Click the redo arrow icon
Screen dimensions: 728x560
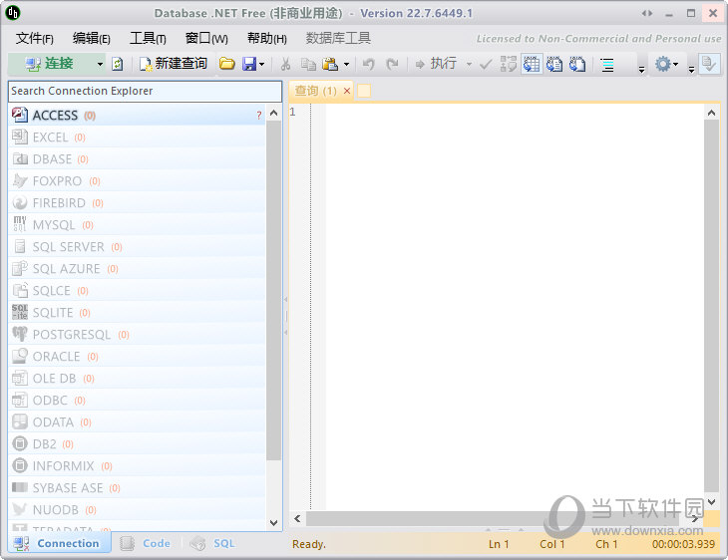(392, 64)
